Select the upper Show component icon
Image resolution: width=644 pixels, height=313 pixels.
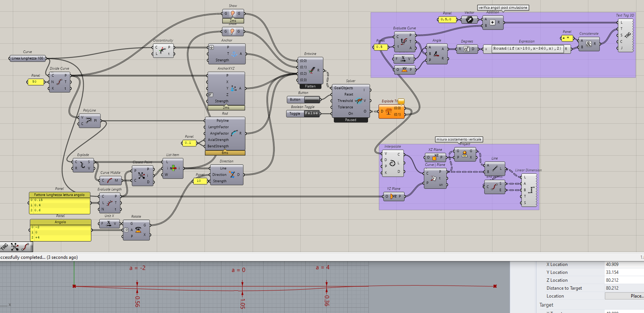tap(233, 14)
